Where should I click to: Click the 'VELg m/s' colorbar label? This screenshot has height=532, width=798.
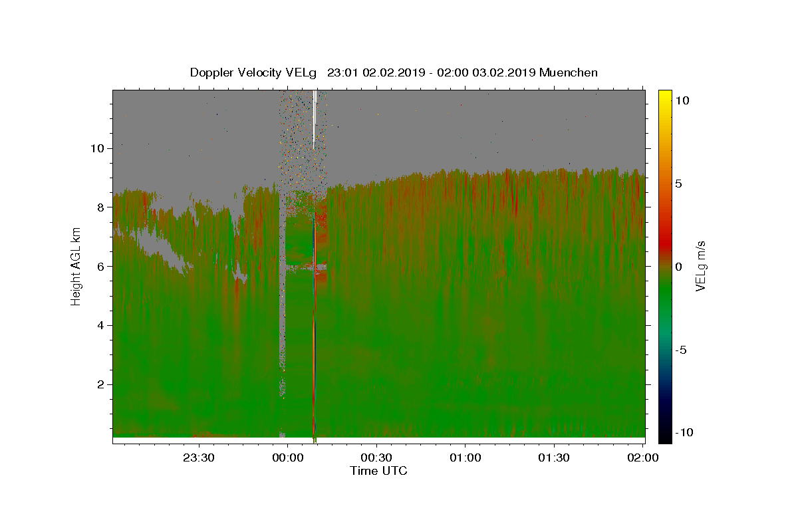click(x=700, y=265)
